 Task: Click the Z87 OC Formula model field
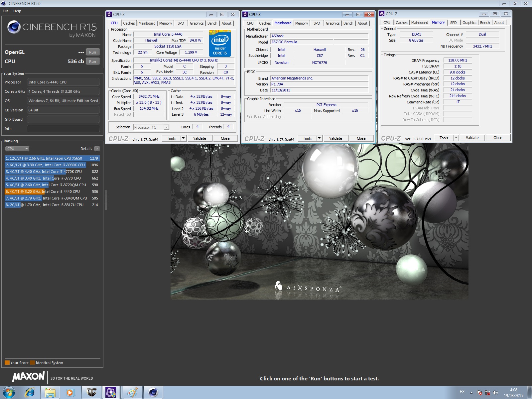point(301,42)
